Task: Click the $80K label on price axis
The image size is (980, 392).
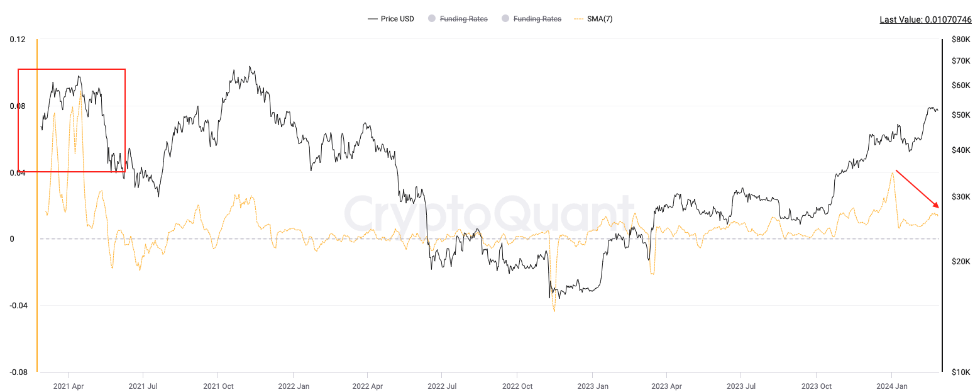Action: (x=962, y=39)
